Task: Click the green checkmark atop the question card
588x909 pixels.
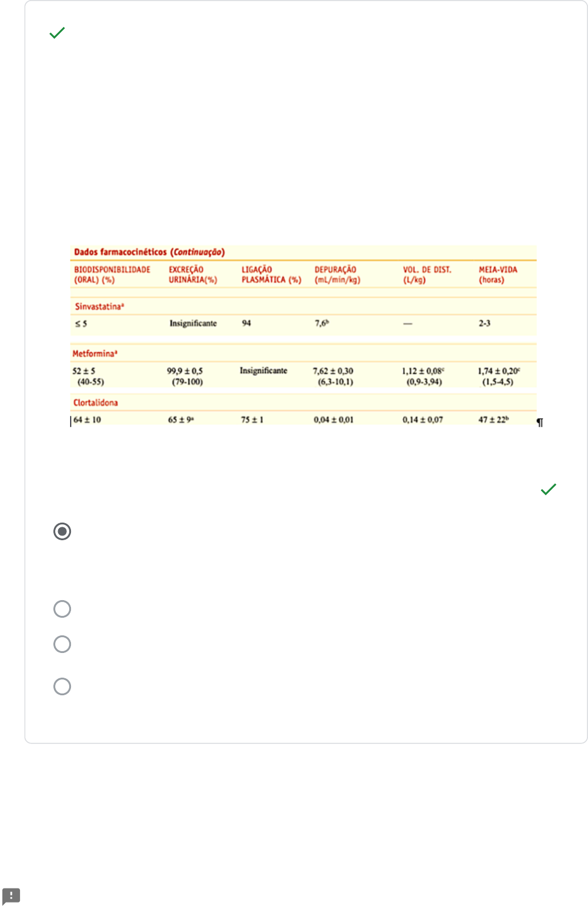Action: point(58,33)
